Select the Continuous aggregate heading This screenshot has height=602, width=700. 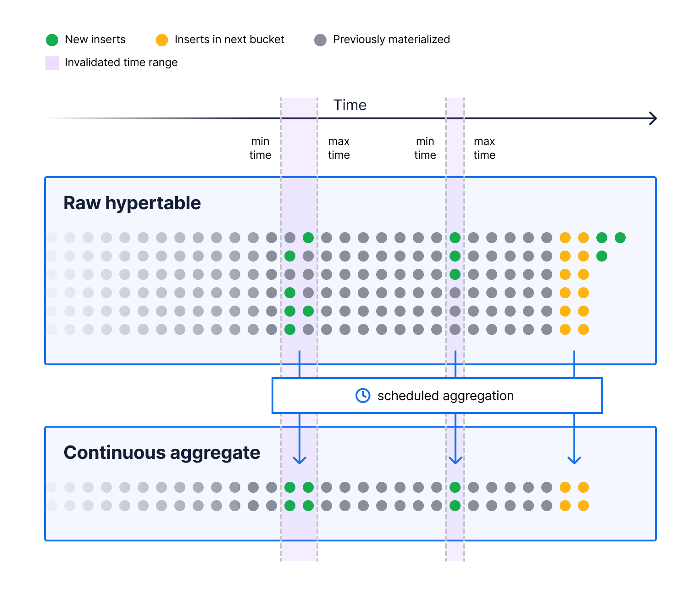click(162, 452)
